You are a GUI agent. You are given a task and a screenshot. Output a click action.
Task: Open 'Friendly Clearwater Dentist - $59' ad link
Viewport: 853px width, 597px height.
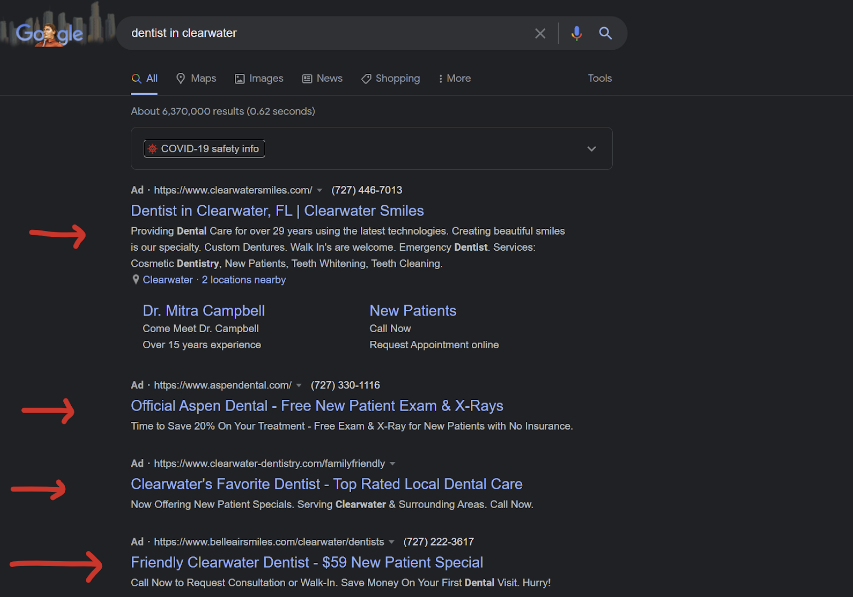307,562
